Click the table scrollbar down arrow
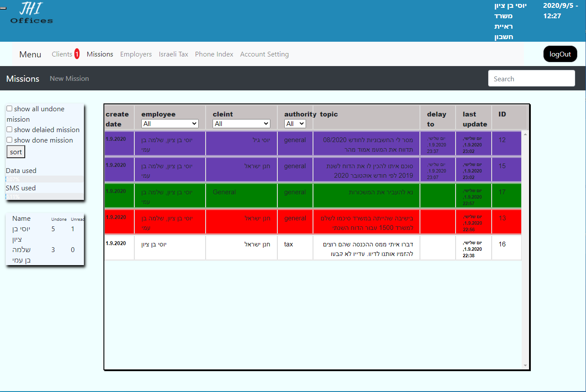Screen dimensions: 586x392 [525, 365]
